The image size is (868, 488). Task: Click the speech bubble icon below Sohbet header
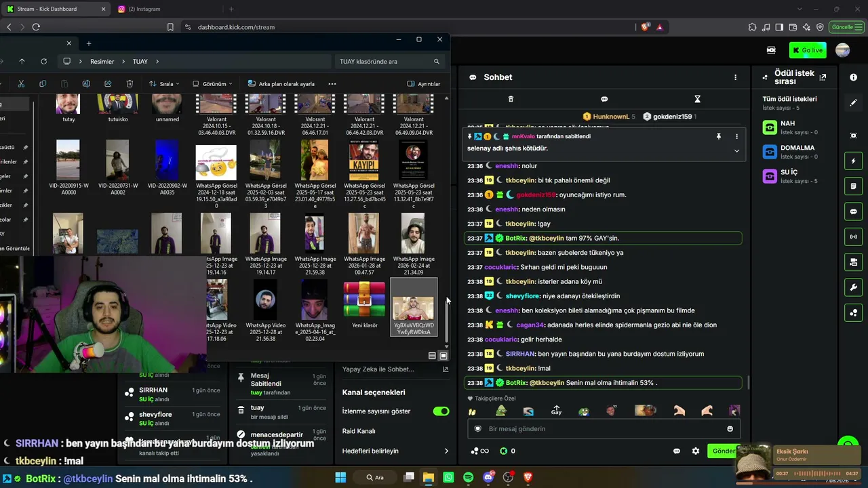(604, 99)
